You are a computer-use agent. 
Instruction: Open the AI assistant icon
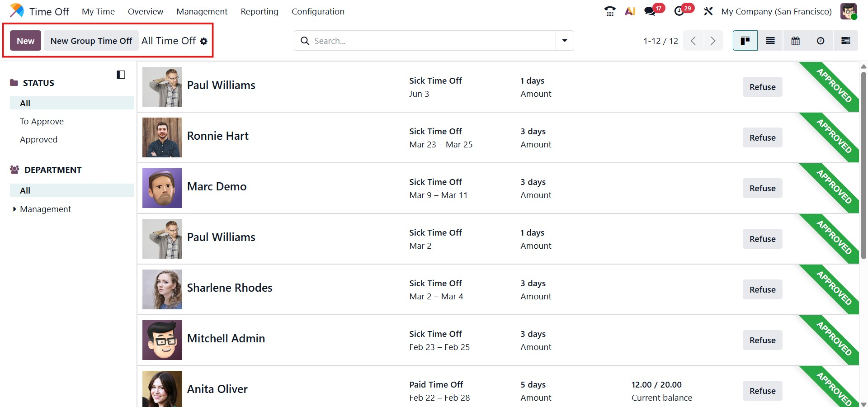click(x=630, y=11)
